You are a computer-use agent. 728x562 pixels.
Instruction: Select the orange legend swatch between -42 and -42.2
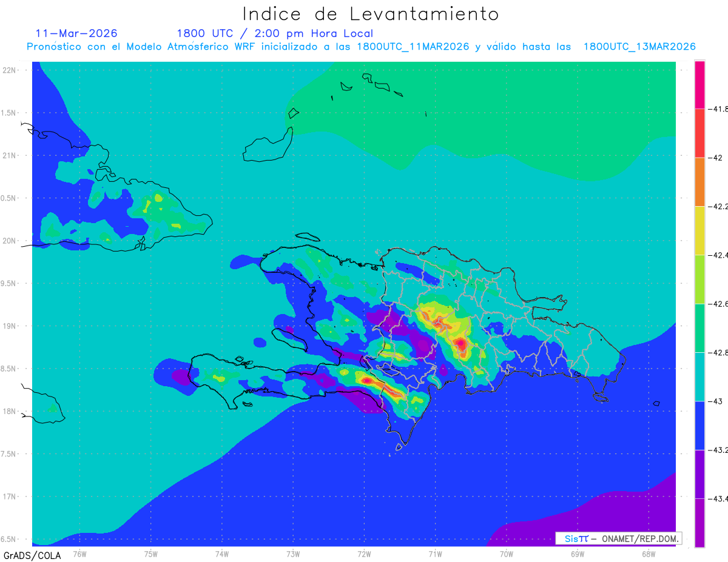click(699, 182)
